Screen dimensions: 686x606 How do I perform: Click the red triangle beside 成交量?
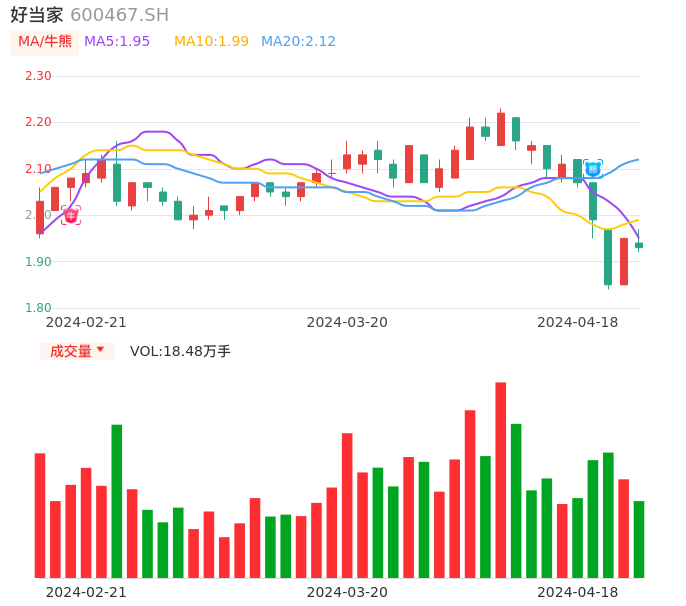pyautogui.click(x=100, y=350)
